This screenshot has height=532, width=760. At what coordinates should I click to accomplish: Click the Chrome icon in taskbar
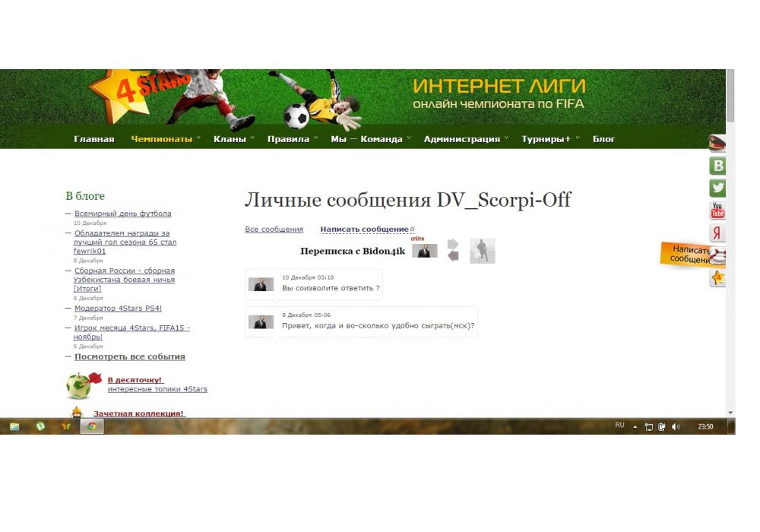coord(91,426)
